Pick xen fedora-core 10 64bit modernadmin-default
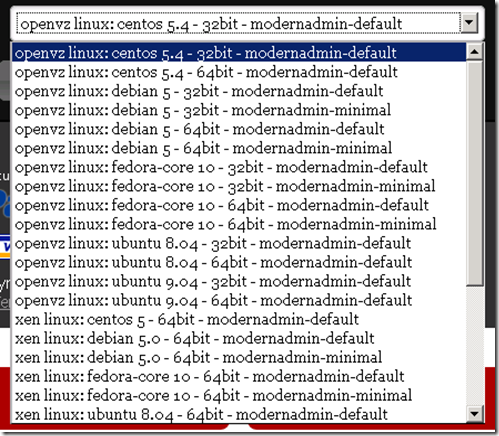499x436 pixels. (239, 376)
